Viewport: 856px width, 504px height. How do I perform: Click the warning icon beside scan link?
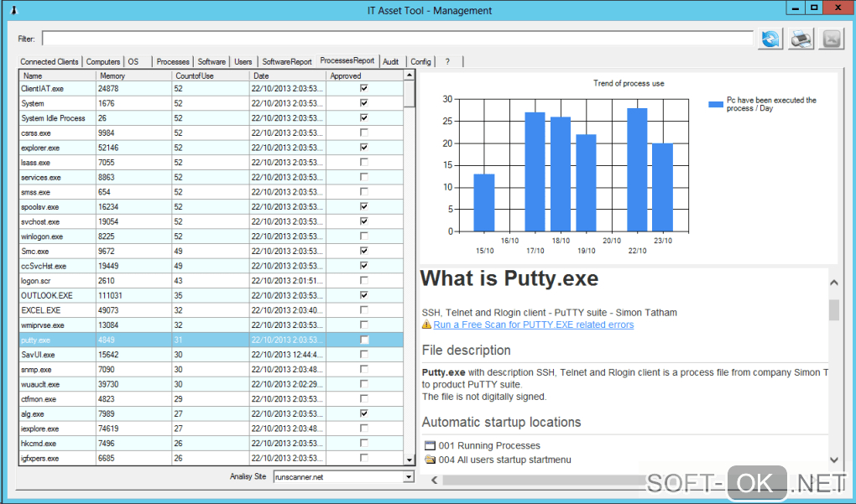(426, 325)
